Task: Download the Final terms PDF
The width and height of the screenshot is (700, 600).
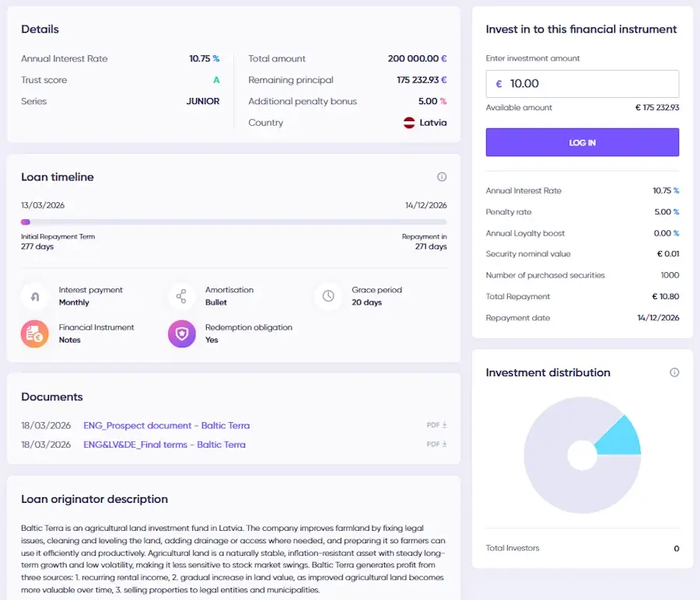Action: coord(436,445)
